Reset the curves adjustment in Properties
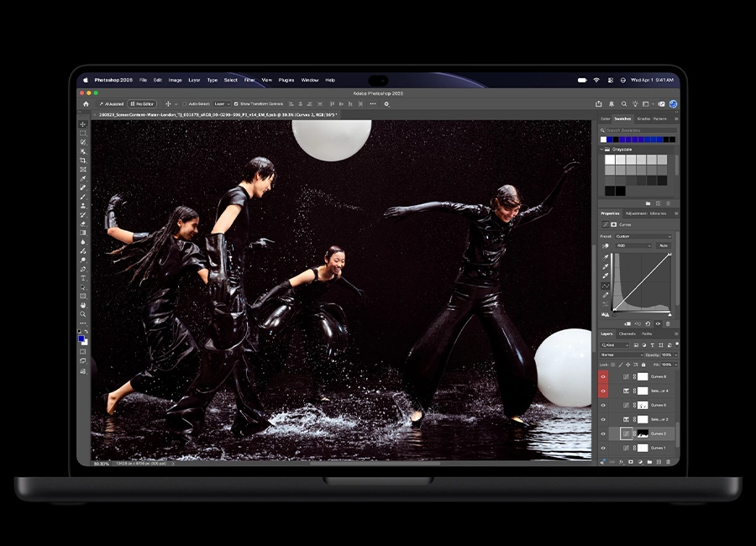 (x=648, y=323)
